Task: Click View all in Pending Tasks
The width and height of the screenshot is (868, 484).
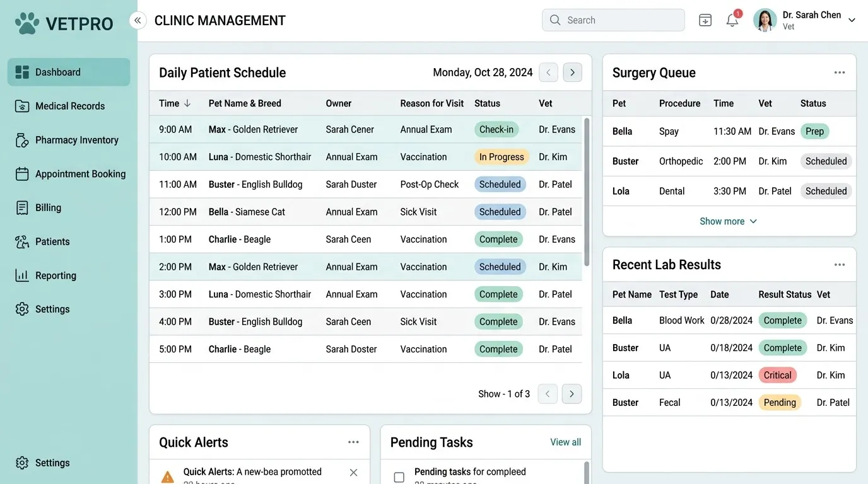Action: [565, 442]
